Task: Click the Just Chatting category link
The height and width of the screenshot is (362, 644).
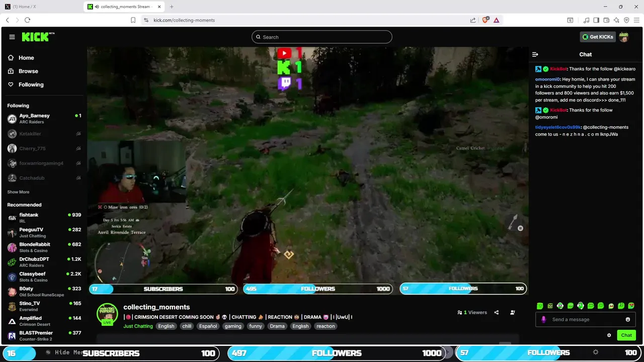Action: (x=138, y=326)
